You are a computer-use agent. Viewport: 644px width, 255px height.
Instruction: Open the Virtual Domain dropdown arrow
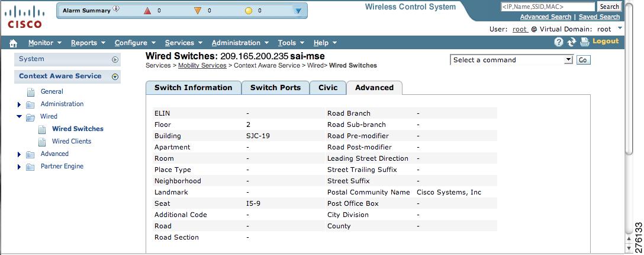coord(620,28)
